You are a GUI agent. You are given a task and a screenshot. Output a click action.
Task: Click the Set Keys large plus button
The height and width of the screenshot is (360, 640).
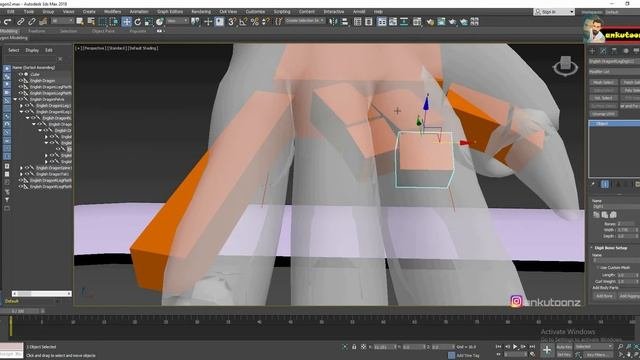[x=547, y=350]
